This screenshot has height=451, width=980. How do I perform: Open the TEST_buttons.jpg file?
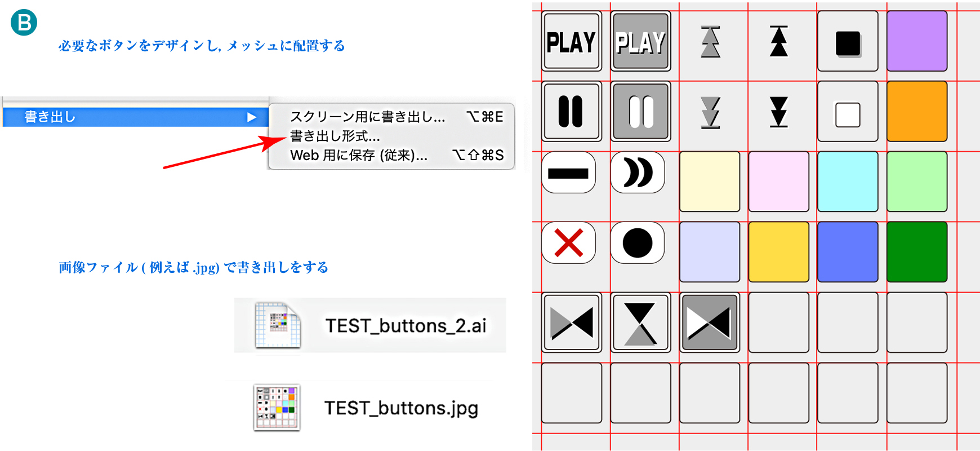[x=401, y=408]
